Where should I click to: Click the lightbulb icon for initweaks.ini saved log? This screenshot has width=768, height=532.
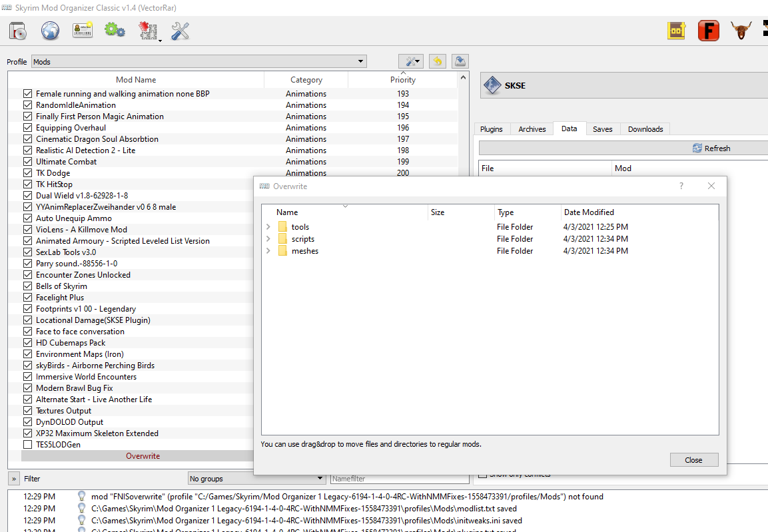point(82,520)
